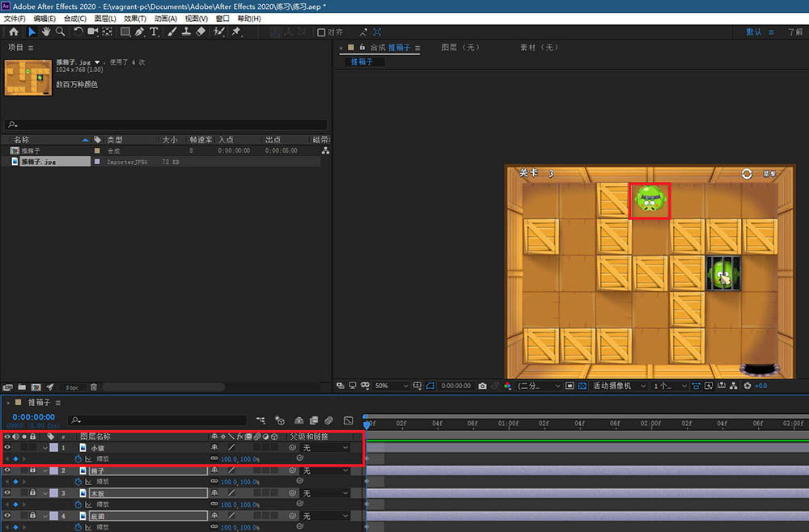Select the Rectangle shape tool
Viewport: 809px width, 532px height.
click(125, 32)
